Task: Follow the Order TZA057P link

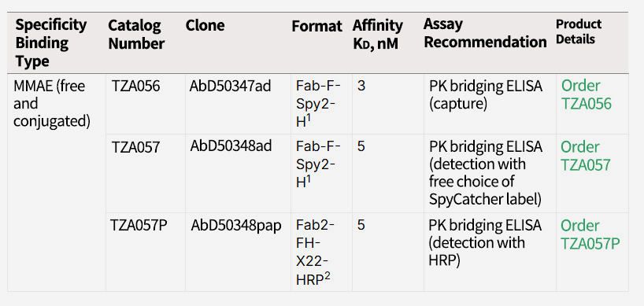Action: (x=590, y=234)
